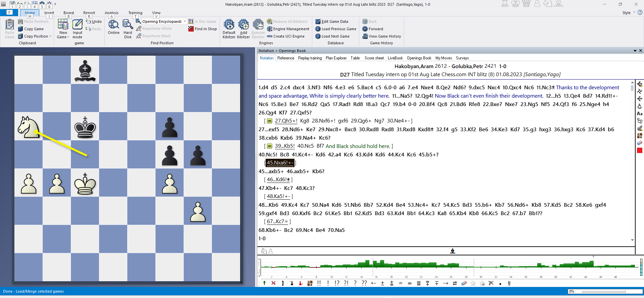Click the Aa font size icon
This screenshot has width=644, height=298.
640,113
